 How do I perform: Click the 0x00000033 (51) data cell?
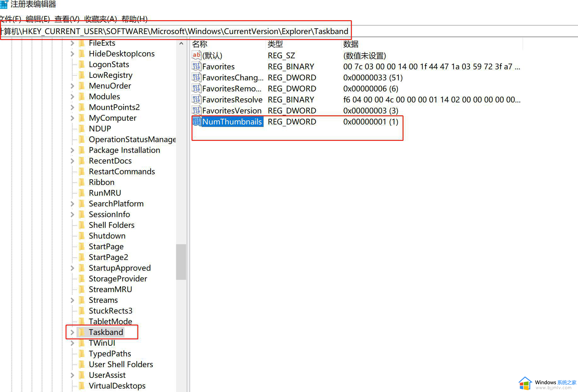coord(373,78)
